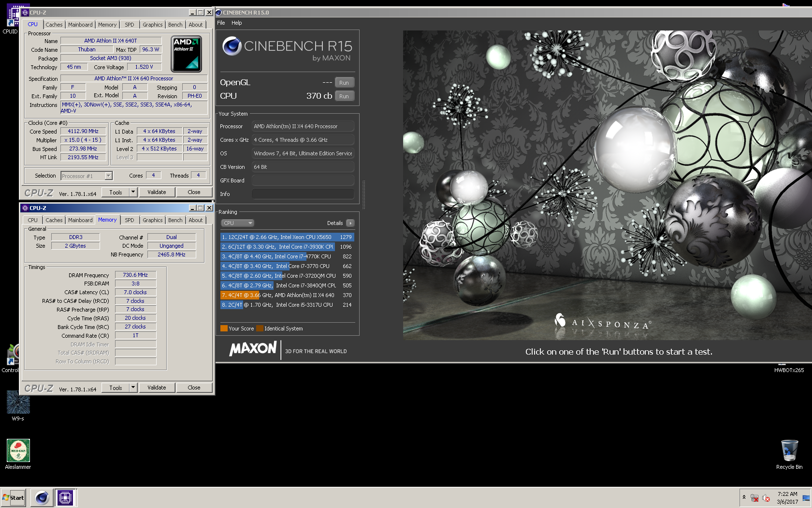This screenshot has width=812, height=508.
Task: Click Validate in bottom CPU-Z window
Action: (x=157, y=388)
